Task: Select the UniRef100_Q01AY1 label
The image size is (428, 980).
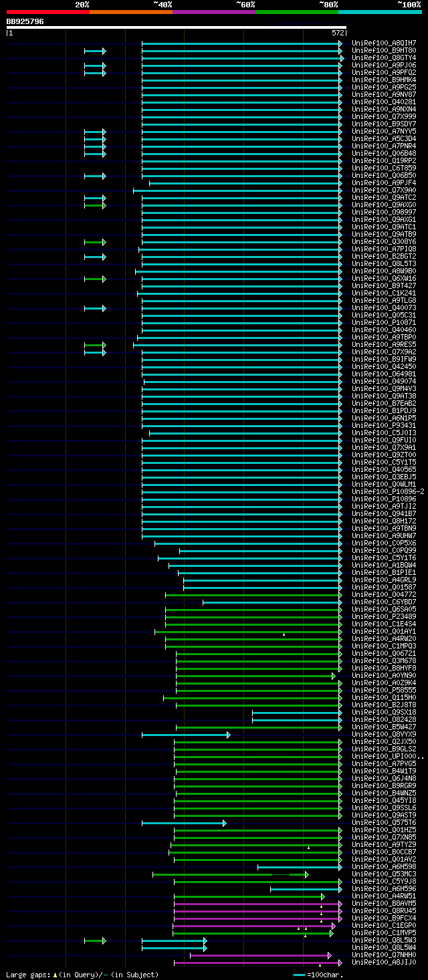Action: click(x=384, y=632)
